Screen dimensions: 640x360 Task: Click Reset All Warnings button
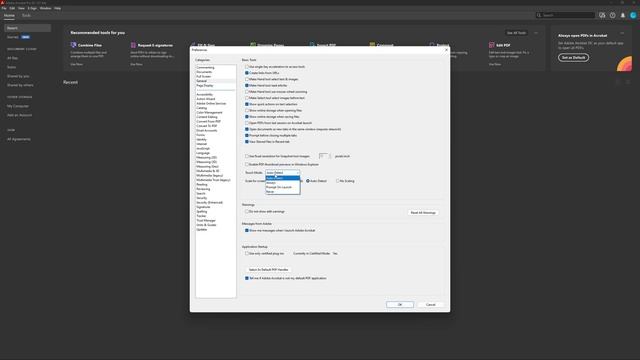(x=423, y=213)
